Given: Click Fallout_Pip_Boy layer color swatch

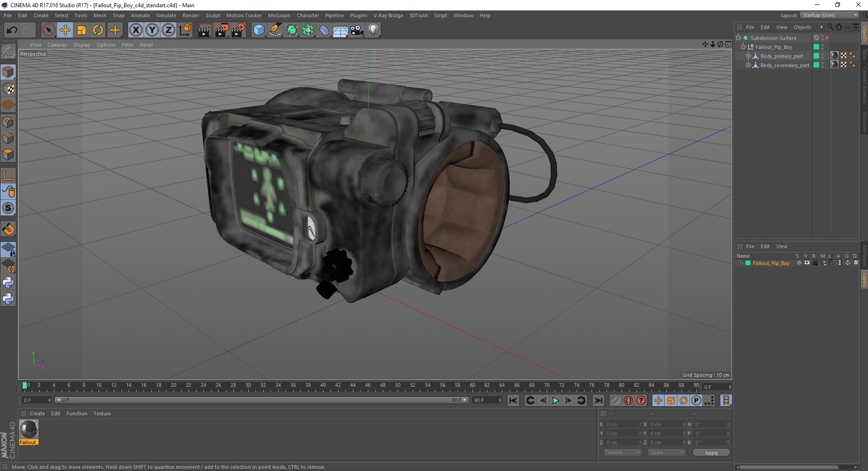Looking at the screenshot, I should (748, 263).
